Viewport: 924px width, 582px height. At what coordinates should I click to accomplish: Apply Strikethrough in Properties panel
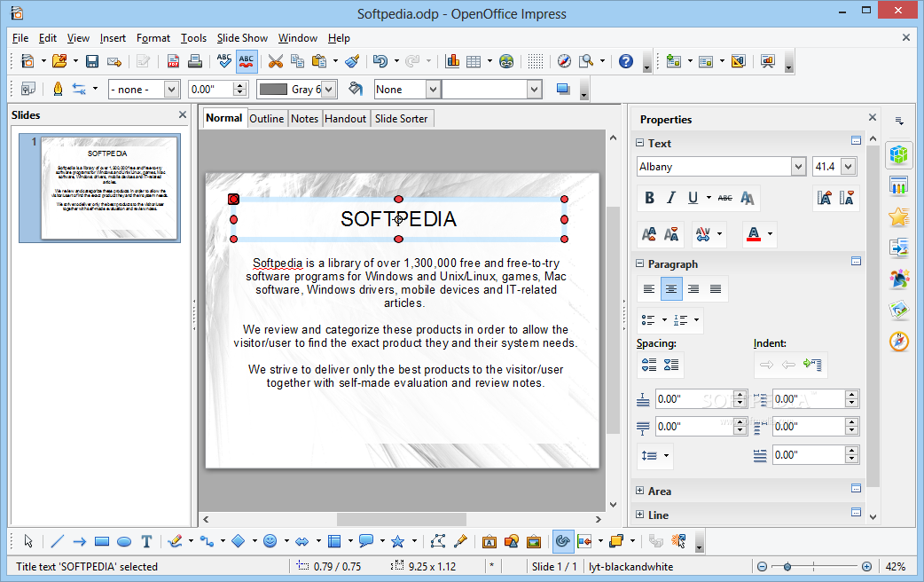pos(725,198)
